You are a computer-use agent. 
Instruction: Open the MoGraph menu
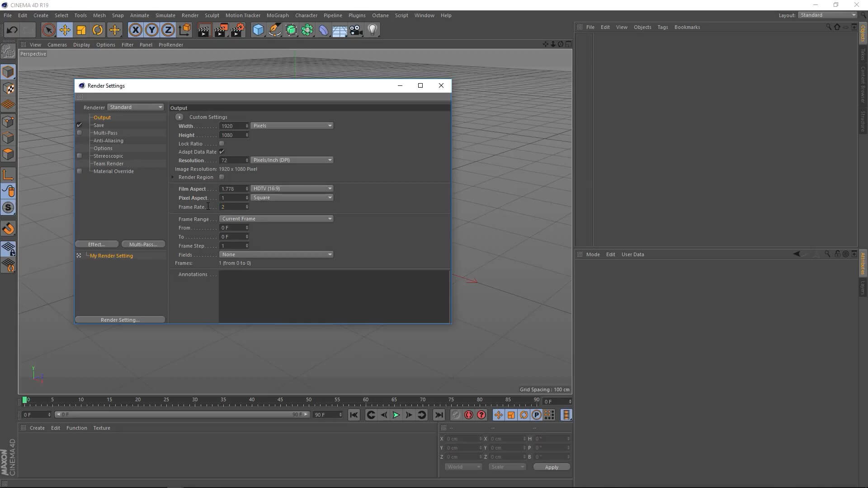point(277,15)
